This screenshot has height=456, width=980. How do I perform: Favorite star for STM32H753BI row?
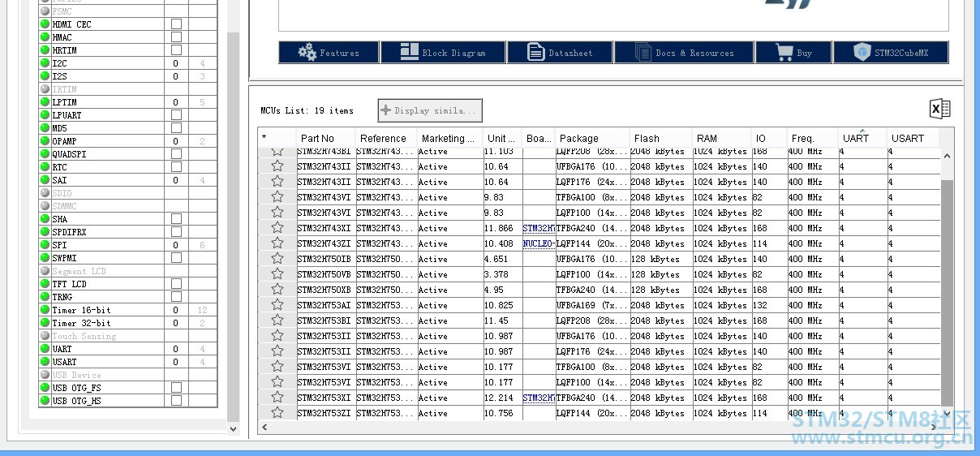click(x=277, y=320)
